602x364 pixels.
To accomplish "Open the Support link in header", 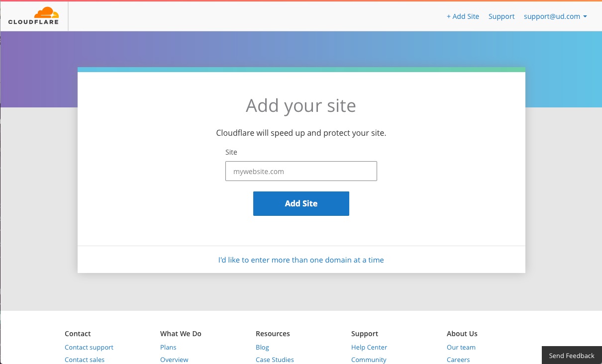I will click(502, 16).
